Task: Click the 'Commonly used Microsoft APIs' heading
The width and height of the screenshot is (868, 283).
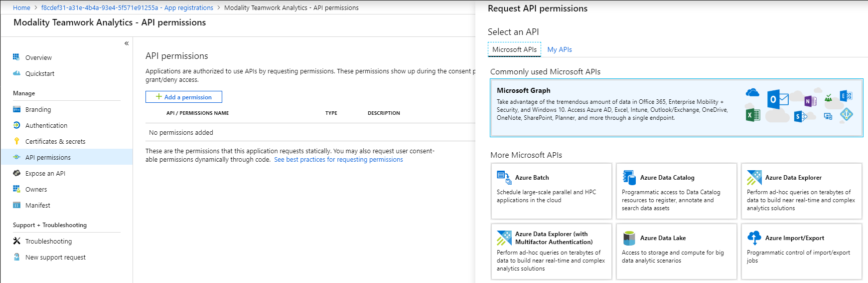Action: coord(545,72)
